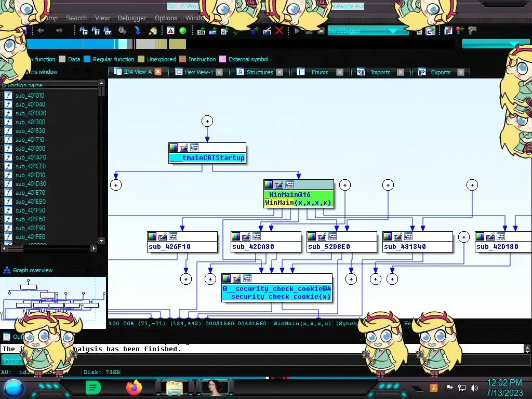Click the red X delete toolbar icon
This screenshot has width=532, height=399.
click(x=279, y=31)
